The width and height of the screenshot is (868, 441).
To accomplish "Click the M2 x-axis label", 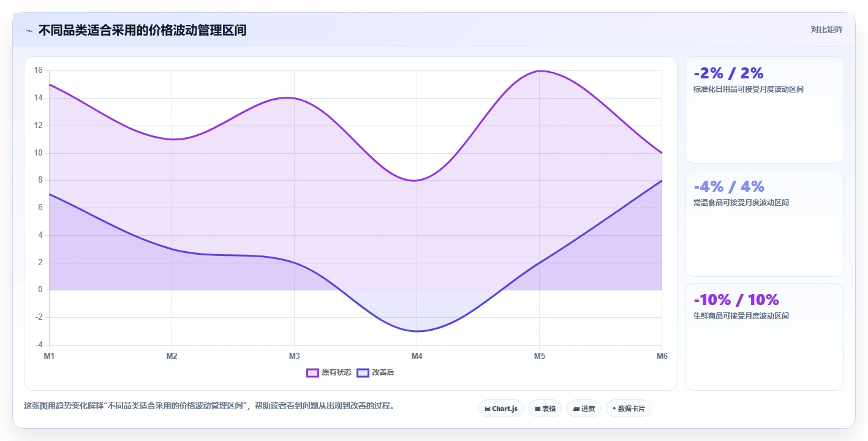I will 172,356.
